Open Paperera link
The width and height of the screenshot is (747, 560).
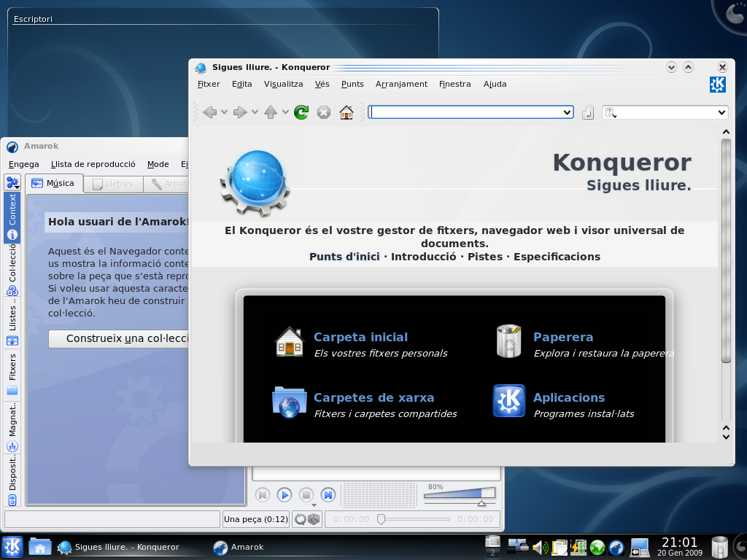[563, 337]
